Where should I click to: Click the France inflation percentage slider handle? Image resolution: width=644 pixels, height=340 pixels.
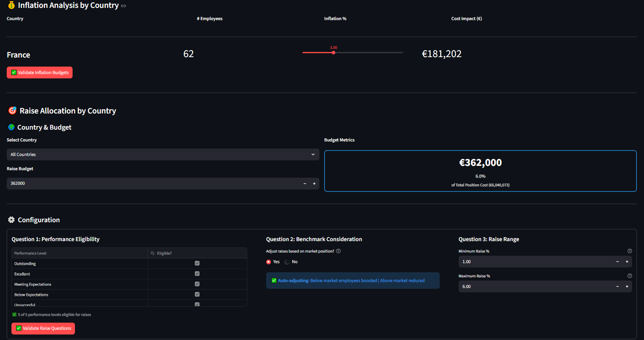[334, 52]
